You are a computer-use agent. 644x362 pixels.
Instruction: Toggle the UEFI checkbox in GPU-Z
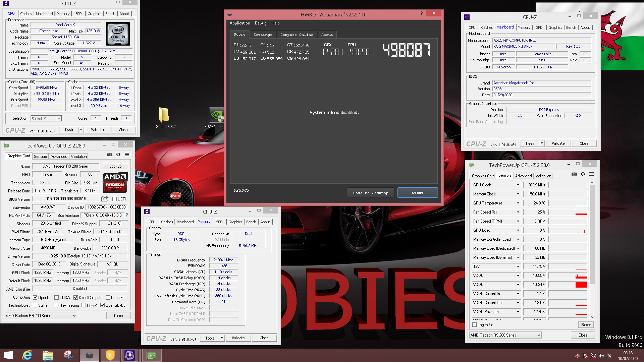[114, 199]
